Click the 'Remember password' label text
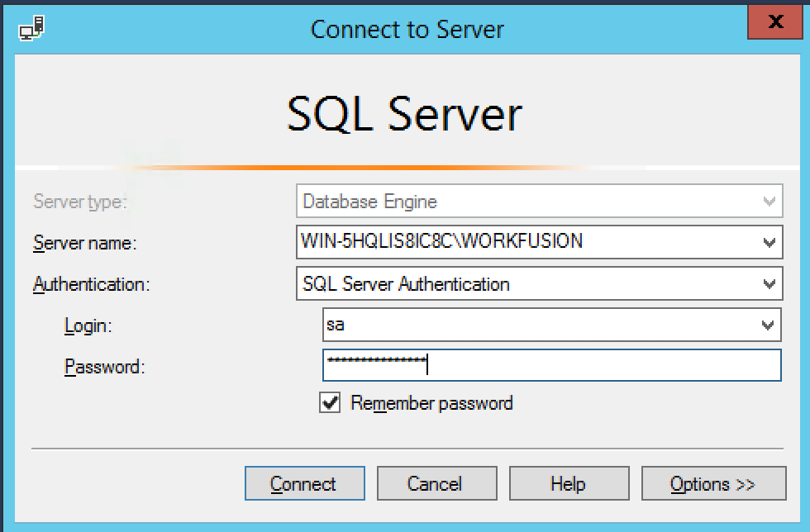 (x=431, y=403)
